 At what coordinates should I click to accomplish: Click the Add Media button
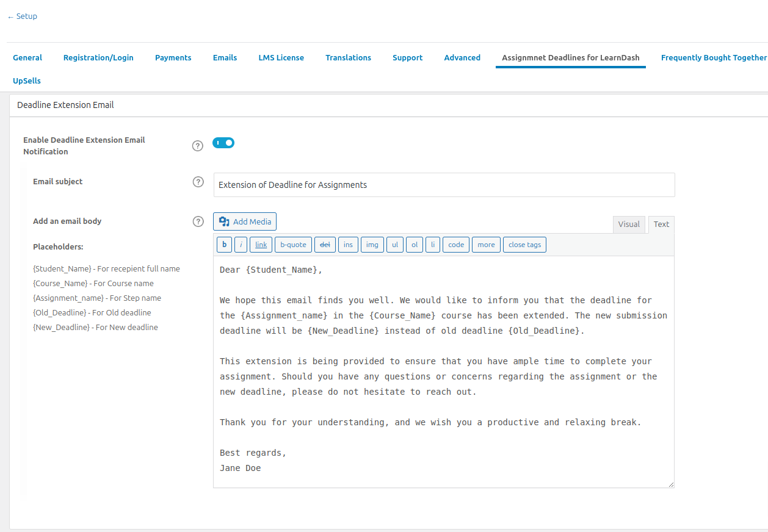pos(245,221)
